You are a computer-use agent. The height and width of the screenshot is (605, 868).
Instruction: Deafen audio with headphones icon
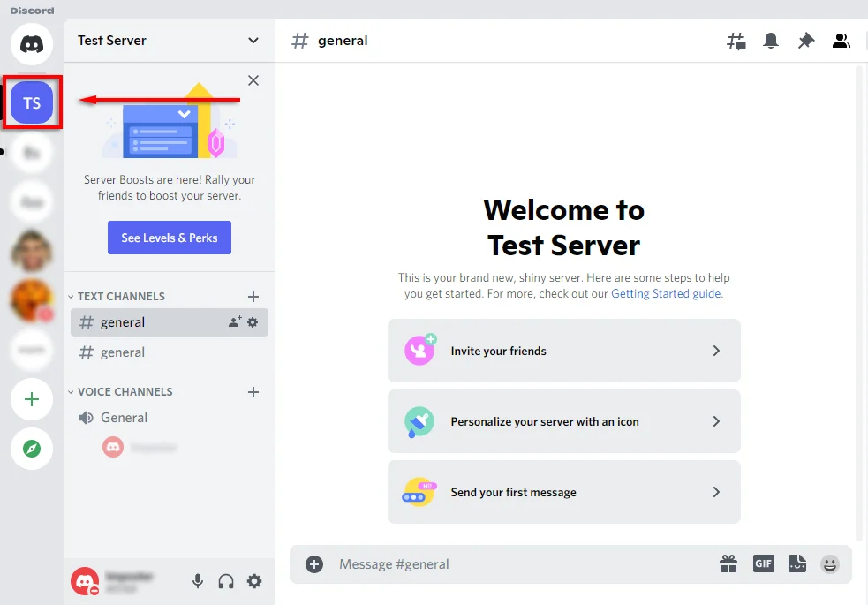pos(226,581)
